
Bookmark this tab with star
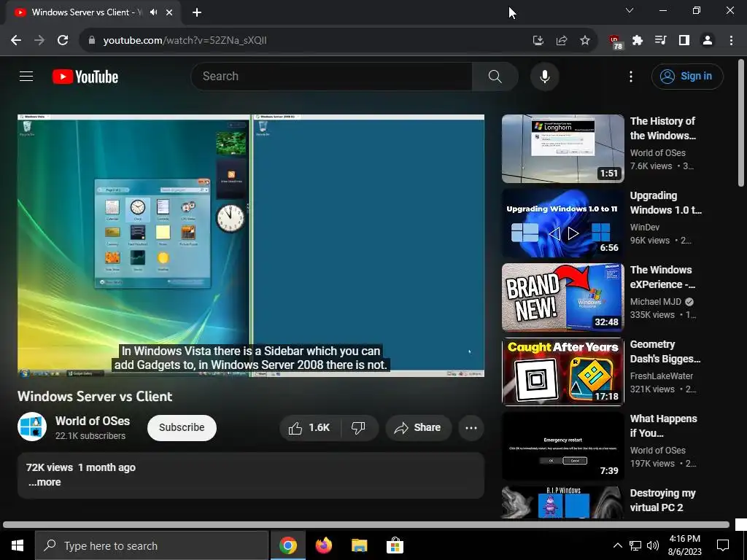[585, 41]
